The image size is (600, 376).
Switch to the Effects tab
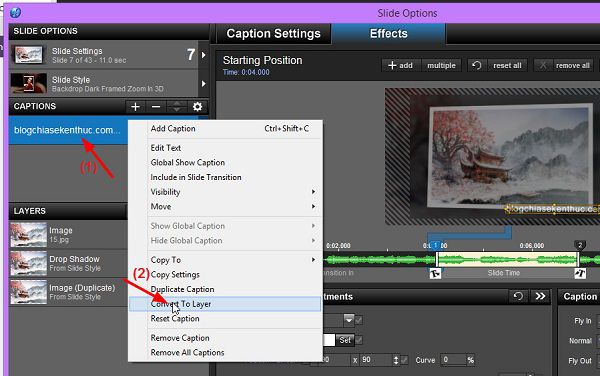tap(388, 34)
